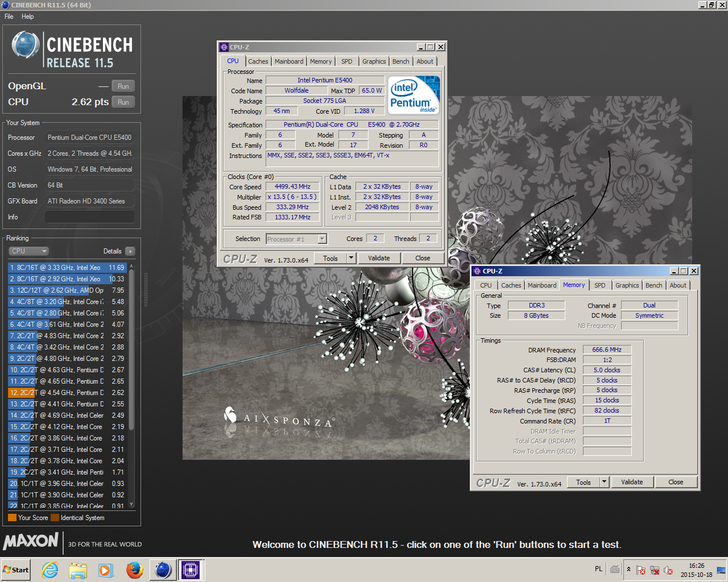Click Close button in CPU-Z processor window
The height and width of the screenshot is (582, 728).
pos(423,258)
